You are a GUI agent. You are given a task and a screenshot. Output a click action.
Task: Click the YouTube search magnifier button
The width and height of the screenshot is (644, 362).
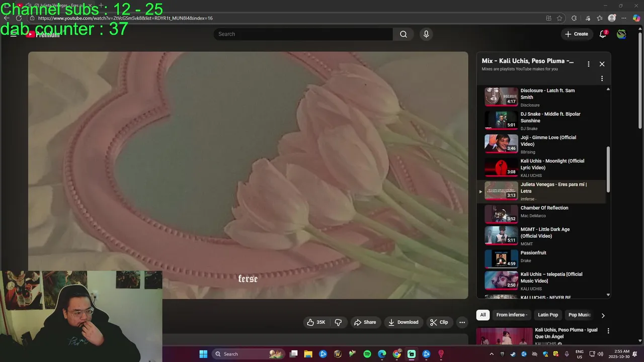click(x=404, y=34)
